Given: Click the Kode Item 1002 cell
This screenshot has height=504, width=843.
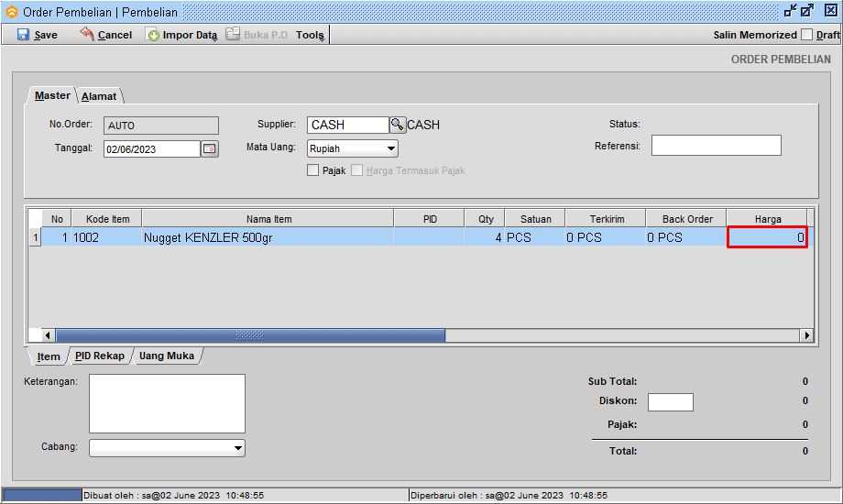Looking at the screenshot, I should point(106,237).
